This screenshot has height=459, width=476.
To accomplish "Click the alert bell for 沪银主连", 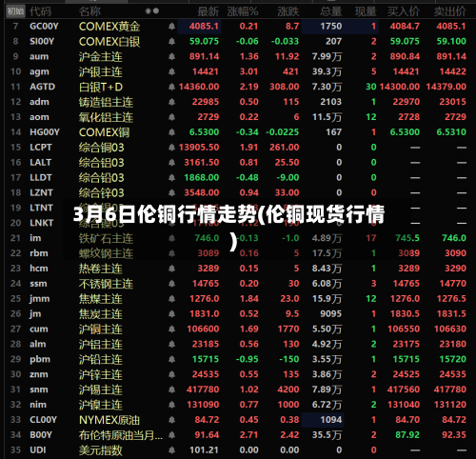I will point(171,71).
